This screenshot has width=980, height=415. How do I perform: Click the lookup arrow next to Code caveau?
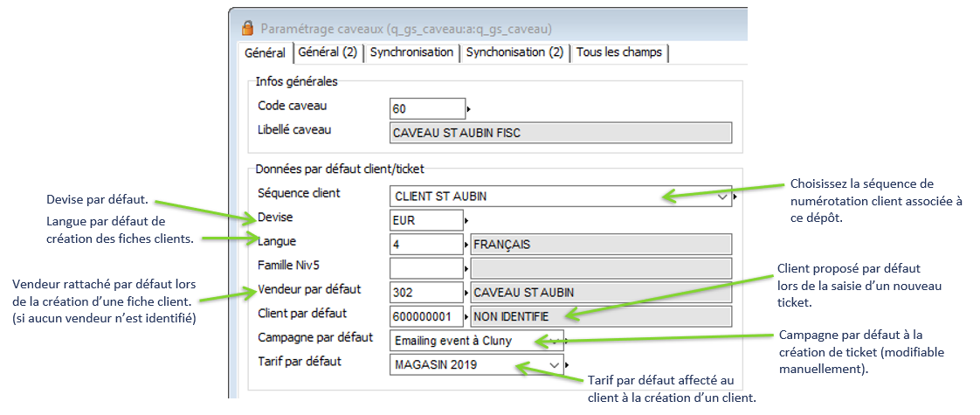[469, 109]
